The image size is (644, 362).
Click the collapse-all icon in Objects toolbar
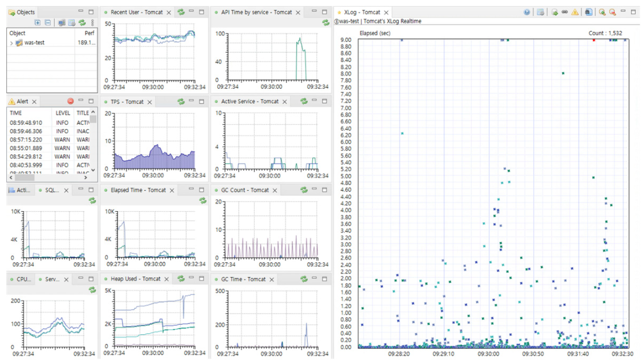coord(48,23)
